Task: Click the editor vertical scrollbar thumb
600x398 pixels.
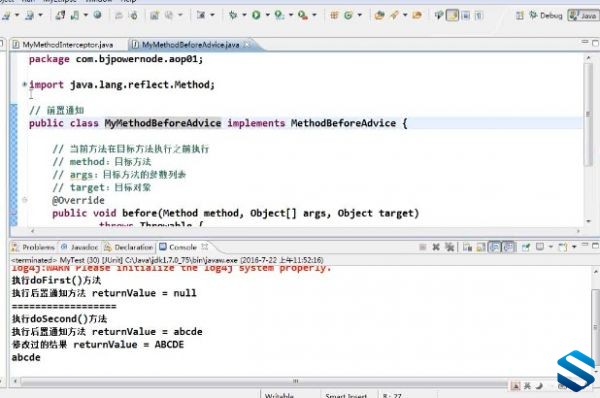Action: 588,115
